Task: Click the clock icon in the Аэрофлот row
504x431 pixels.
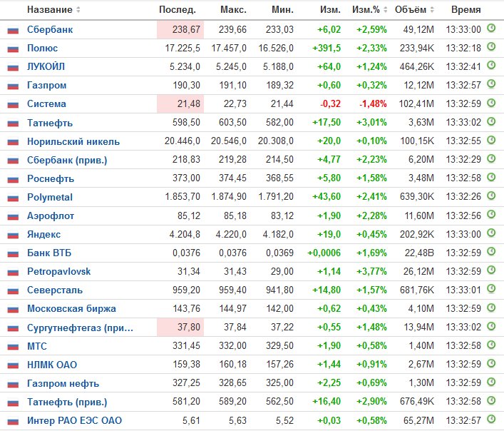Action: [491, 214]
